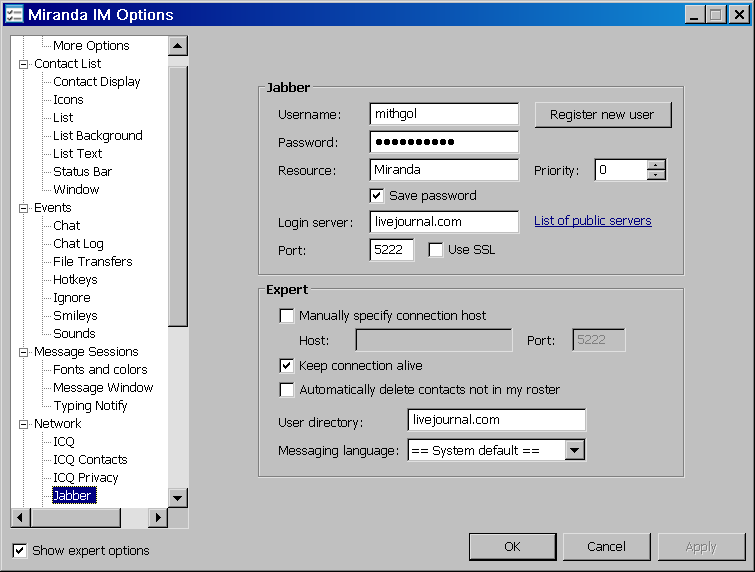Image resolution: width=755 pixels, height=572 pixels.
Task: Click the tree scroll up arrow
Action: click(178, 46)
